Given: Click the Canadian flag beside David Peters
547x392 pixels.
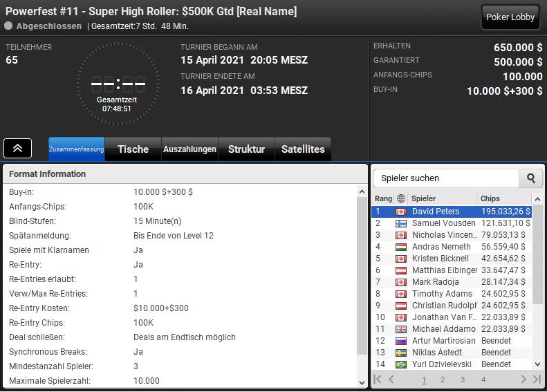Looking at the screenshot, I should (401, 212).
